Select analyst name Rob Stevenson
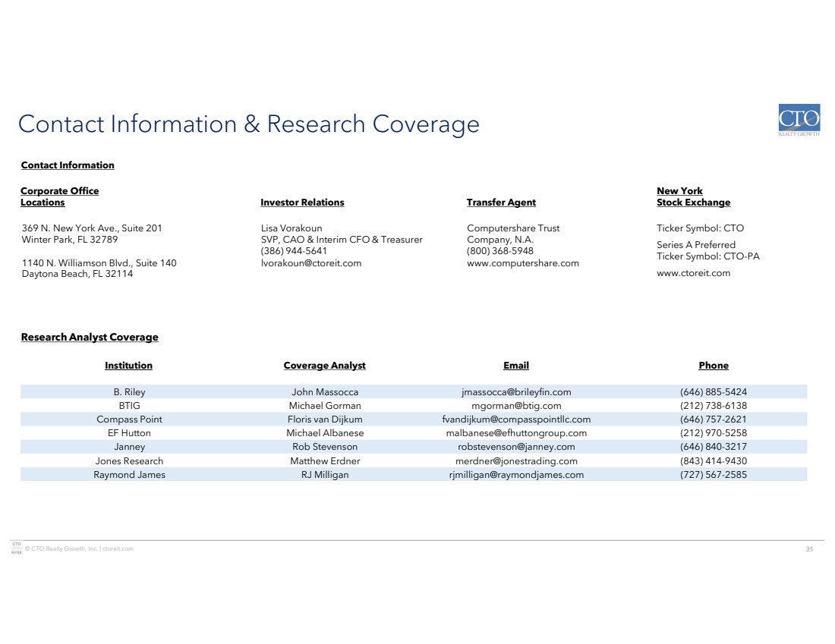Image resolution: width=835 pixels, height=644 pixels. point(325,447)
